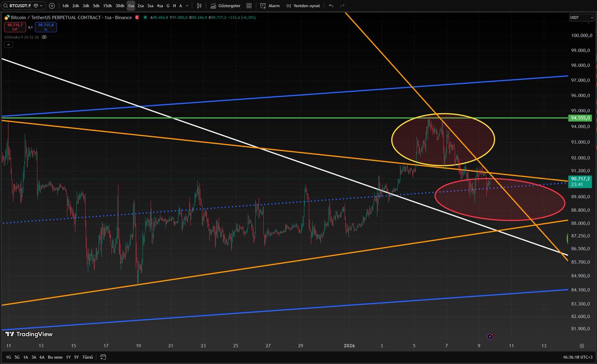Open time axis settings gear icon
This screenshot has width=597, height=364.
point(582,346)
